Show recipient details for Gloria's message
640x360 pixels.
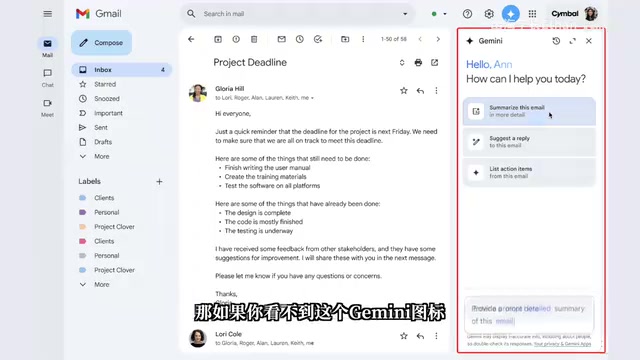click(312, 98)
